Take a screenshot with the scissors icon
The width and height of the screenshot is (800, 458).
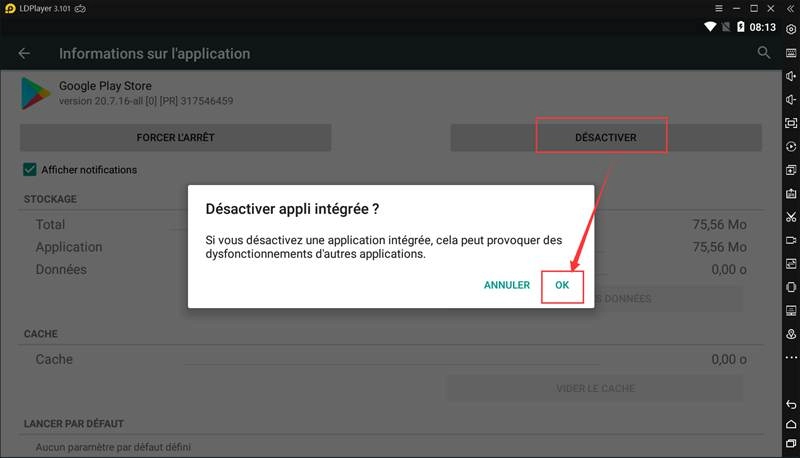(790, 217)
